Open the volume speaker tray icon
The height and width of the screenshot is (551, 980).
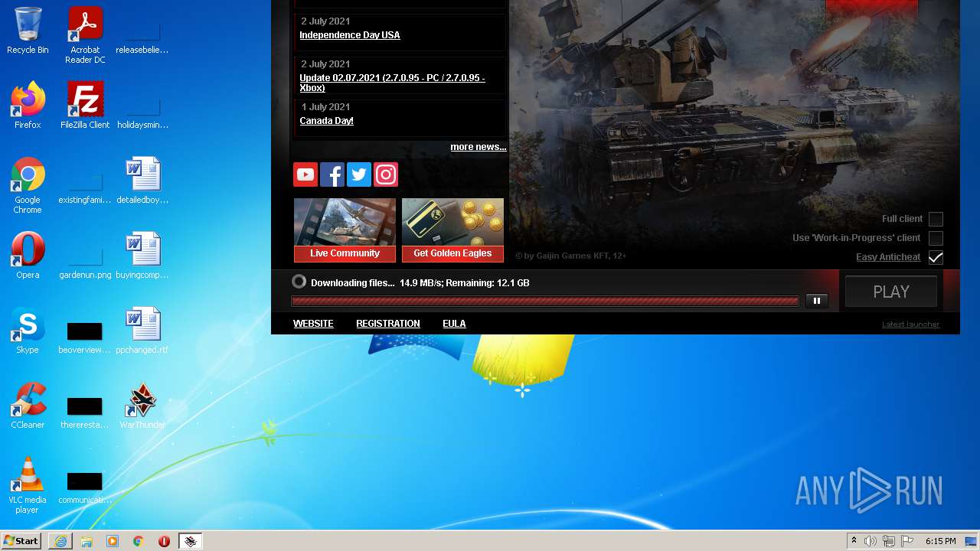[x=871, y=541]
